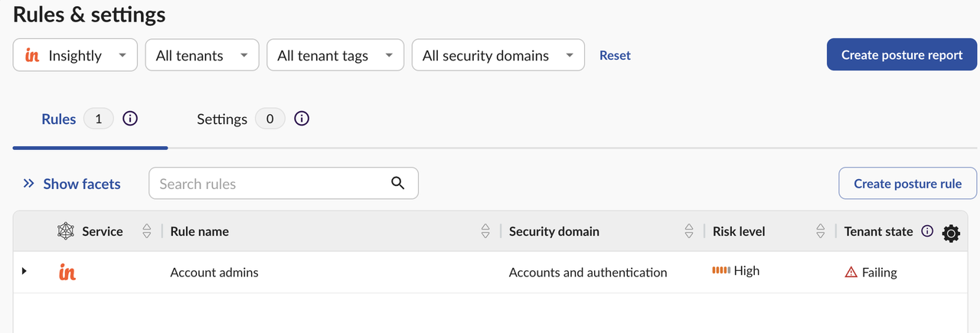Screen dimensions: 980x333
Task: Show facets using the double-chevron link
Action: 71,184
